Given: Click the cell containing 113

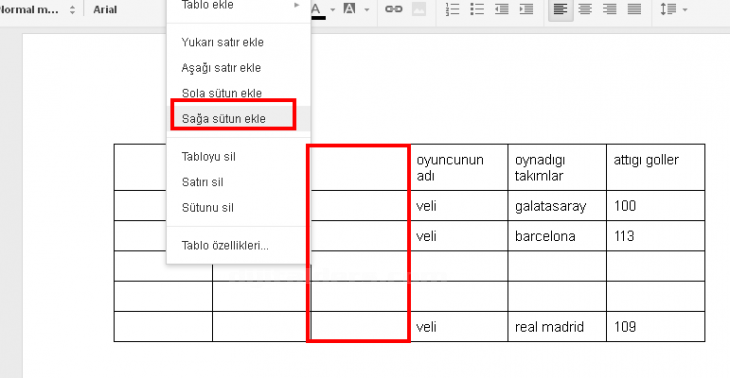Looking at the screenshot, I should pyautogui.click(x=656, y=236).
